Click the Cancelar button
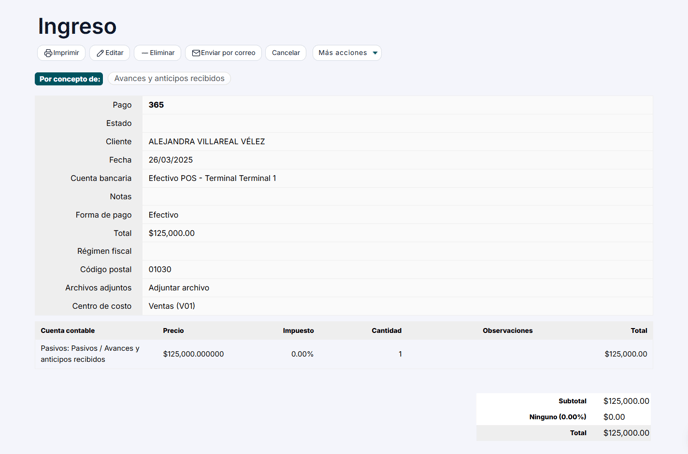688x454 pixels. click(x=286, y=53)
